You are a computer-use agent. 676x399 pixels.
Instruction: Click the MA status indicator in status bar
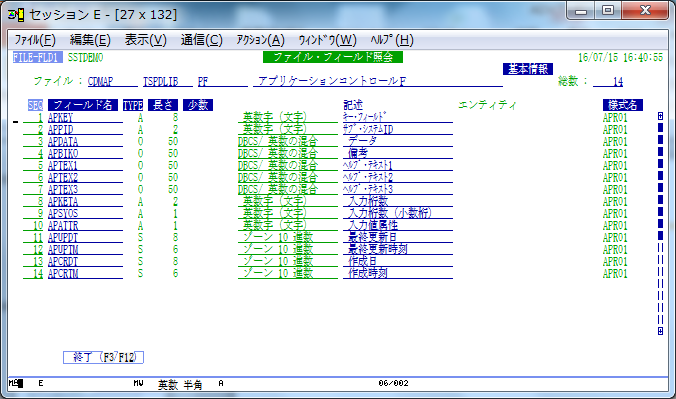coord(16,383)
